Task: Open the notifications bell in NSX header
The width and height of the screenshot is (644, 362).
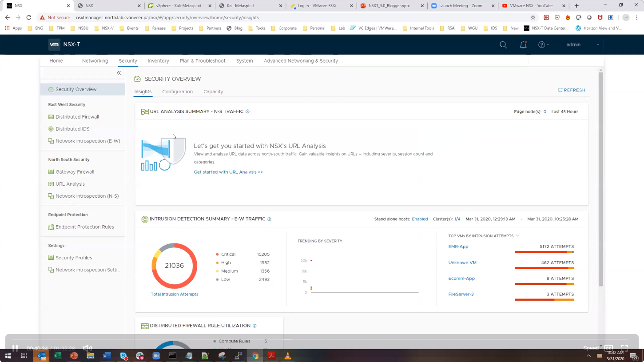Action: click(x=523, y=44)
